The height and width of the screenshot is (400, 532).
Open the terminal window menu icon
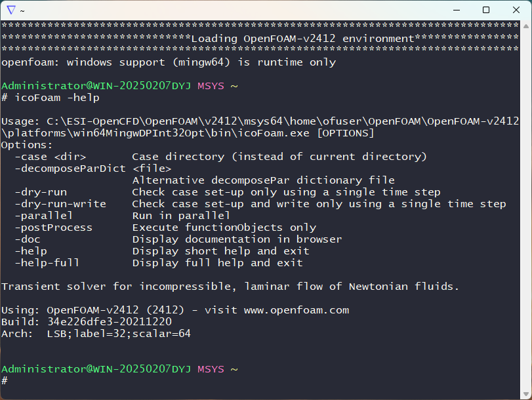coord(11,10)
